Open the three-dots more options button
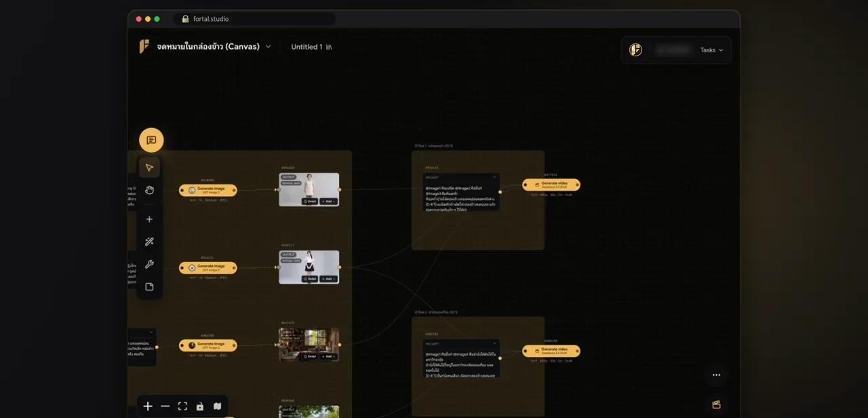868x418 pixels. click(x=716, y=375)
